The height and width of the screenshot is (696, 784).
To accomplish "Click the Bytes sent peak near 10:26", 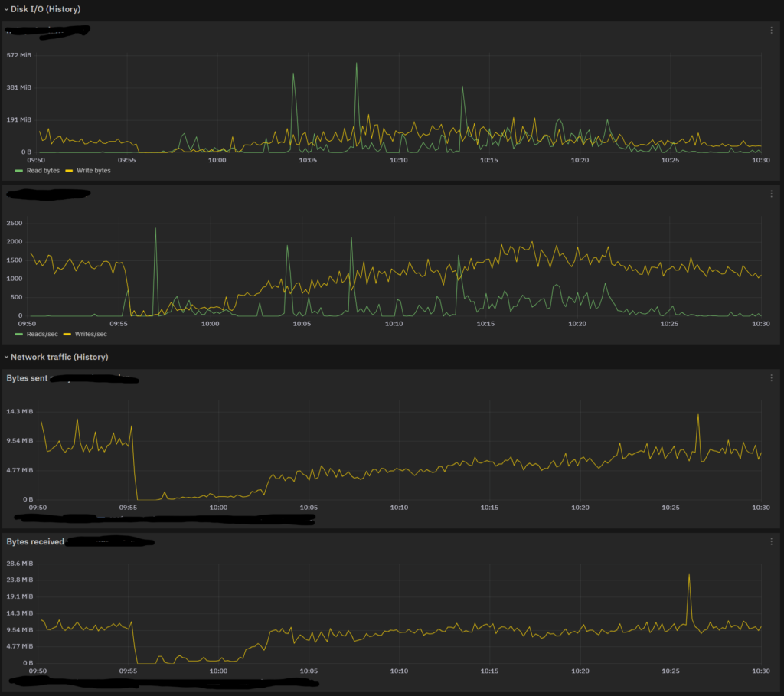I will [698, 416].
